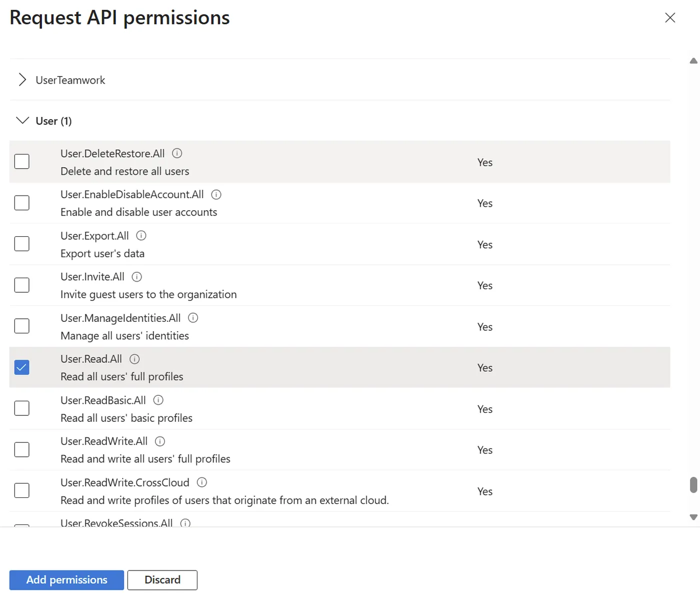
Task: View info icon for User.Read.All
Action: 134,359
